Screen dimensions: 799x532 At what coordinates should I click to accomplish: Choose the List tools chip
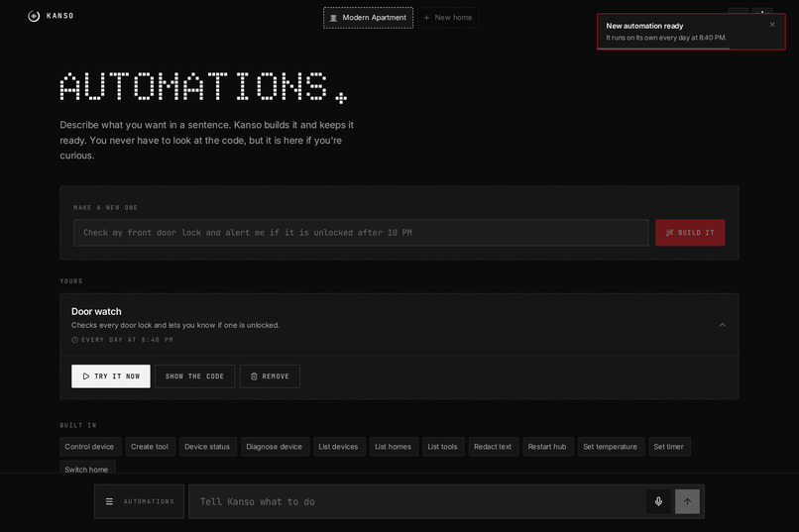[x=443, y=447]
